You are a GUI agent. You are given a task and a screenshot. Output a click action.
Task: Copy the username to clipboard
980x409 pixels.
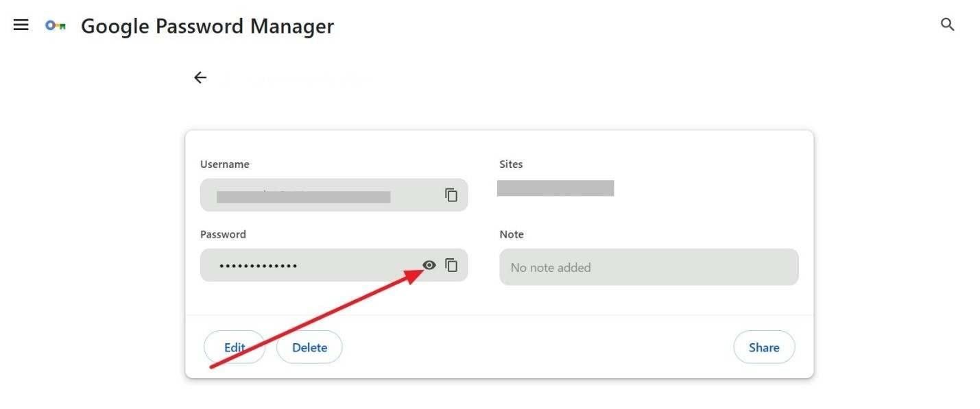point(451,195)
